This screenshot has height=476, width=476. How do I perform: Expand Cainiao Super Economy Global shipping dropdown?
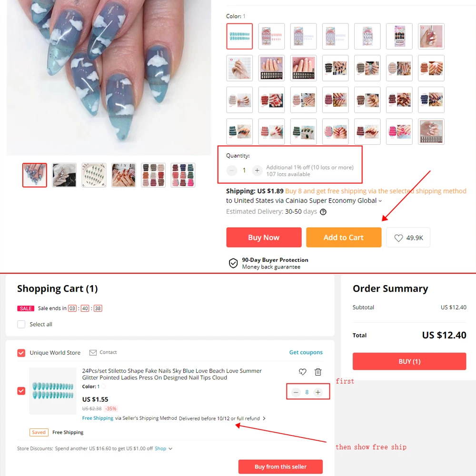[x=380, y=201]
